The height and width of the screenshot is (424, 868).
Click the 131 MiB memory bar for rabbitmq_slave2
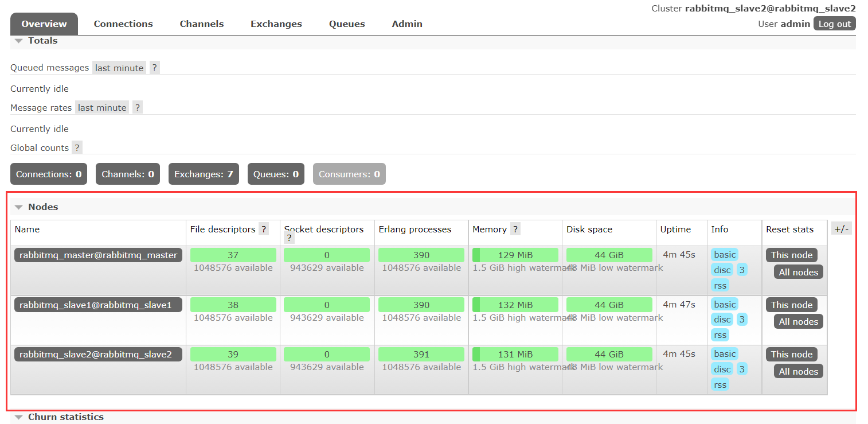pos(515,355)
